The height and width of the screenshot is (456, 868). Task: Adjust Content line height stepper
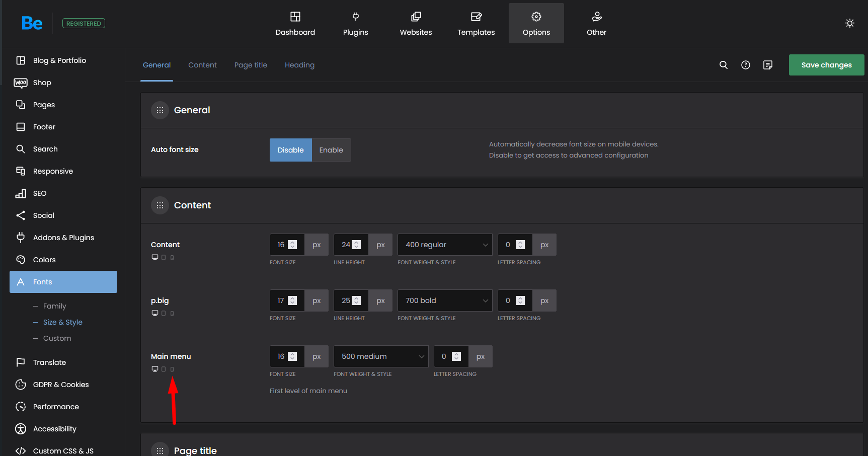coord(356,245)
